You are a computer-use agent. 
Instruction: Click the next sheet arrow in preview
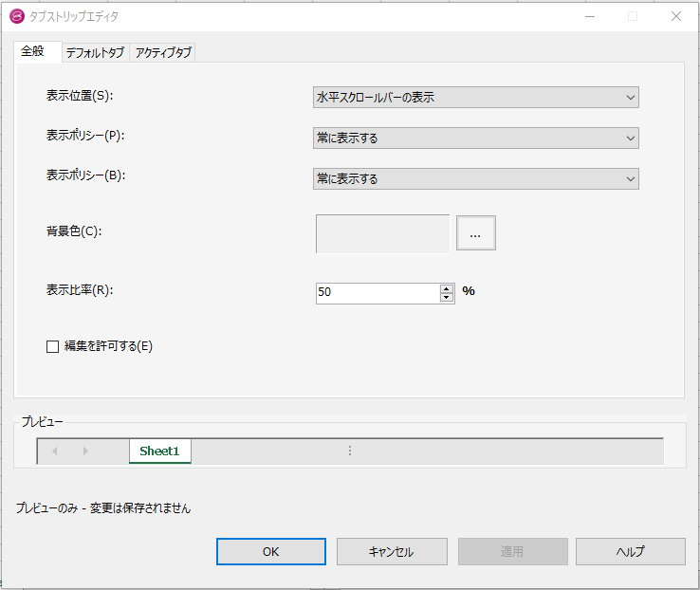click(85, 452)
